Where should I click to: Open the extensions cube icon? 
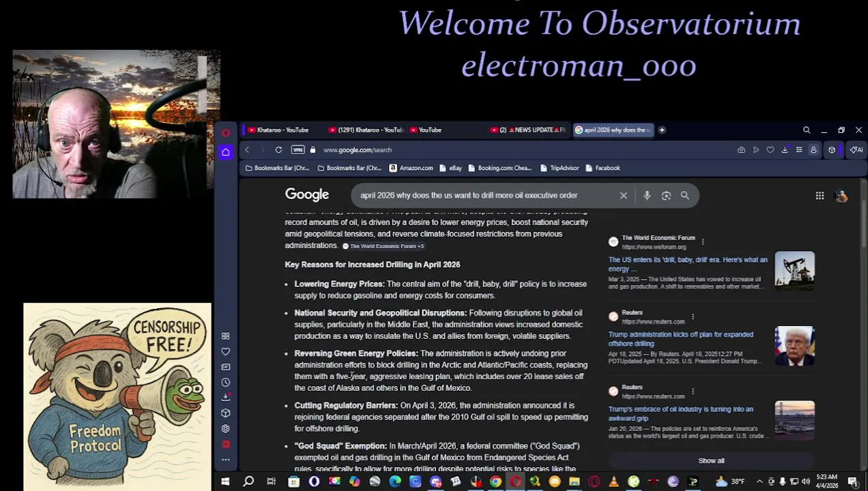click(832, 150)
